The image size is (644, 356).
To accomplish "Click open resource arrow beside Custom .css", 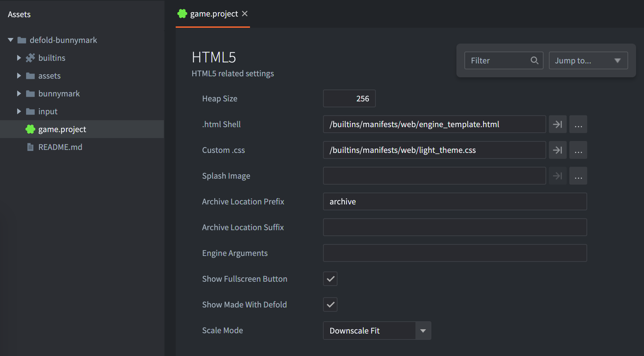I will 557,150.
